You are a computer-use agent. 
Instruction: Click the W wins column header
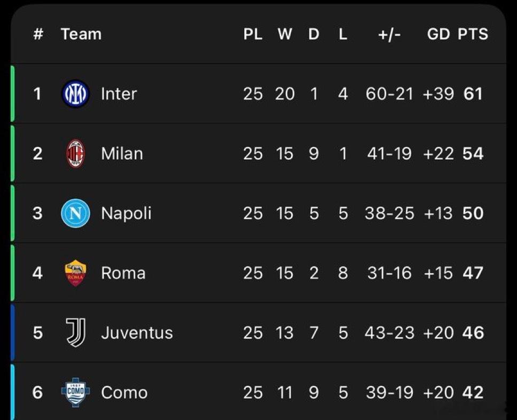pos(285,34)
